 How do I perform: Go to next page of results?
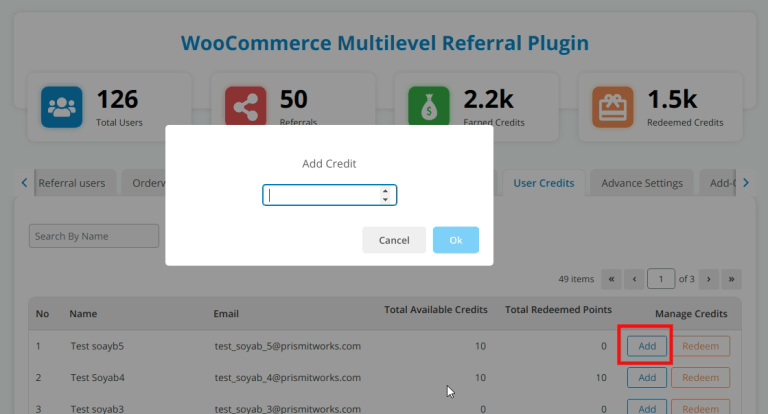[708, 279]
